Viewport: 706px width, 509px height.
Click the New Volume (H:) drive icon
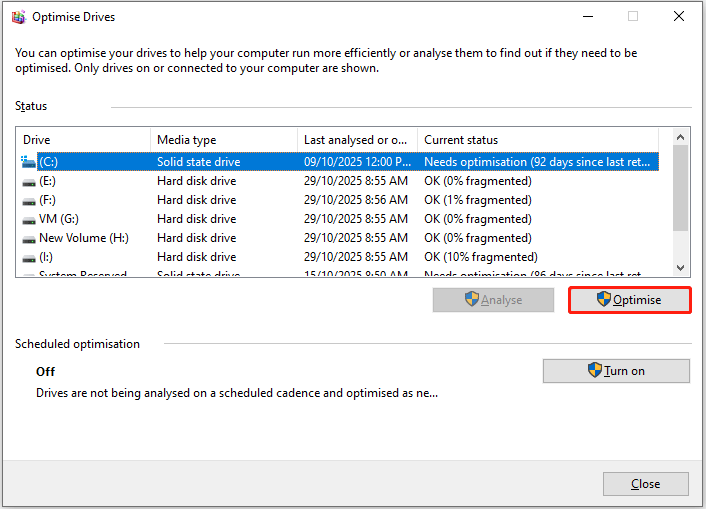29,239
